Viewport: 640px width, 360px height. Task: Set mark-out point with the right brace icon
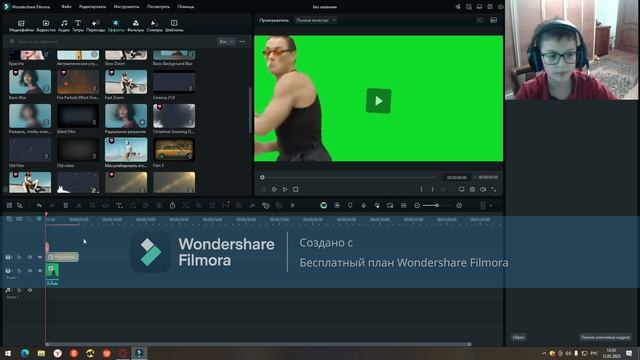point(432,189)
